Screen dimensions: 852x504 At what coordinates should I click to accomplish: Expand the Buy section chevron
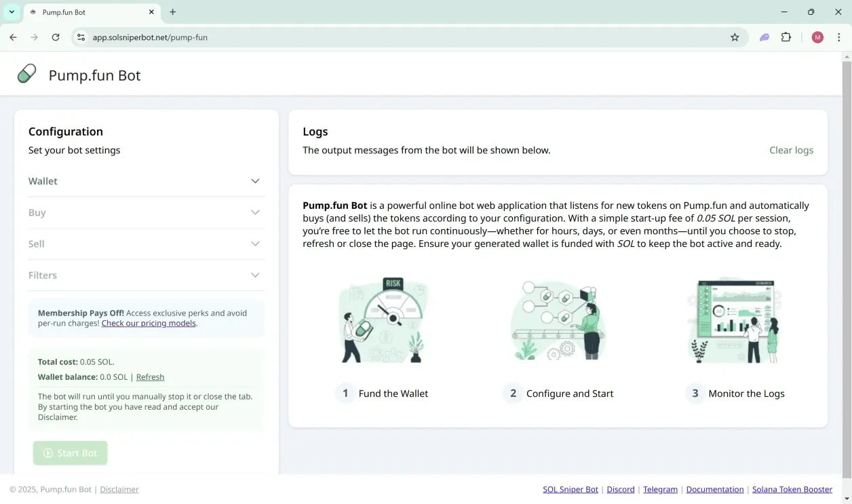[x=255, y=212]
